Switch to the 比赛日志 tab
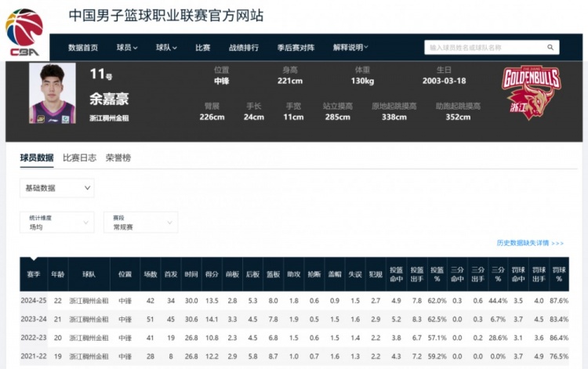The width and height of the screenshot is (588, 369). 79,157
